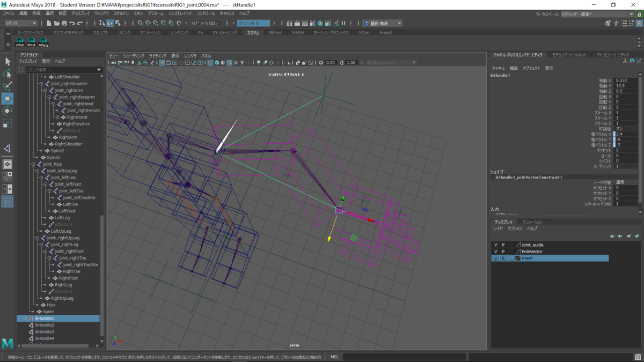This screenshot has height=362, width=644.
Task: Open the スケルトン menu in the menu bar
Action: coord(121,13)
